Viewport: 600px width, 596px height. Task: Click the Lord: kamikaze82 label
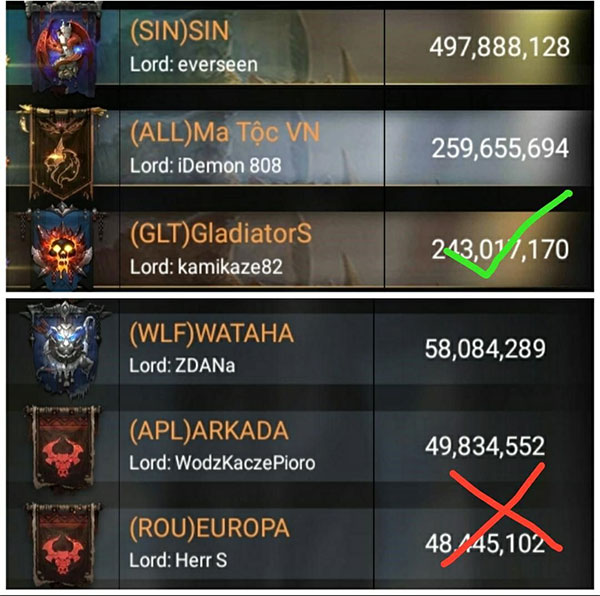coord(206,267)
